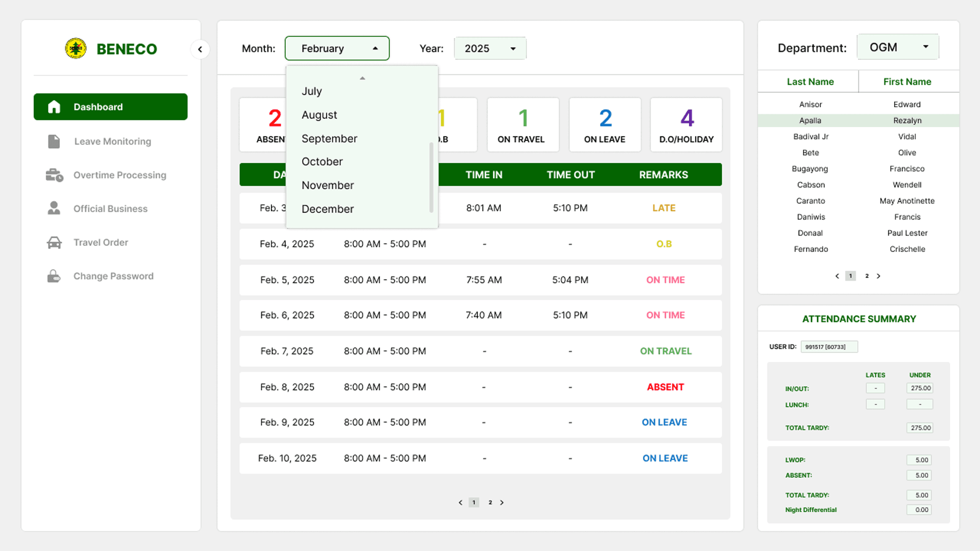Select December from the month list

[x=328, y=209]
